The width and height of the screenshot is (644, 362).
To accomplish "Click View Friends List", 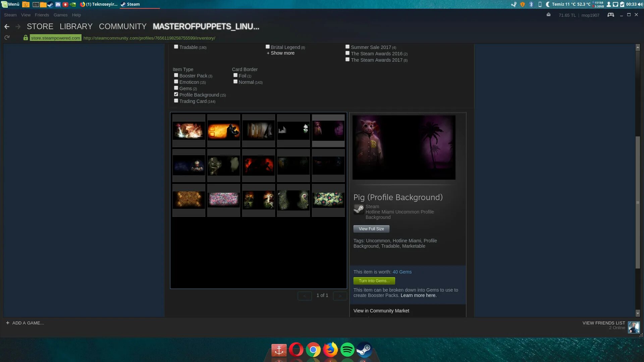I will pyautogui.click(x=604, y=323).
